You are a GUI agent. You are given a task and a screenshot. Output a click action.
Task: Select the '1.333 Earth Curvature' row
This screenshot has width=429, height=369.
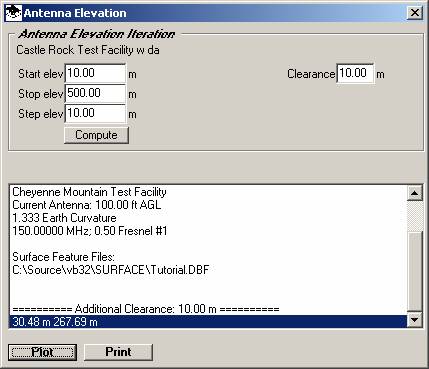tap(208, 218)
